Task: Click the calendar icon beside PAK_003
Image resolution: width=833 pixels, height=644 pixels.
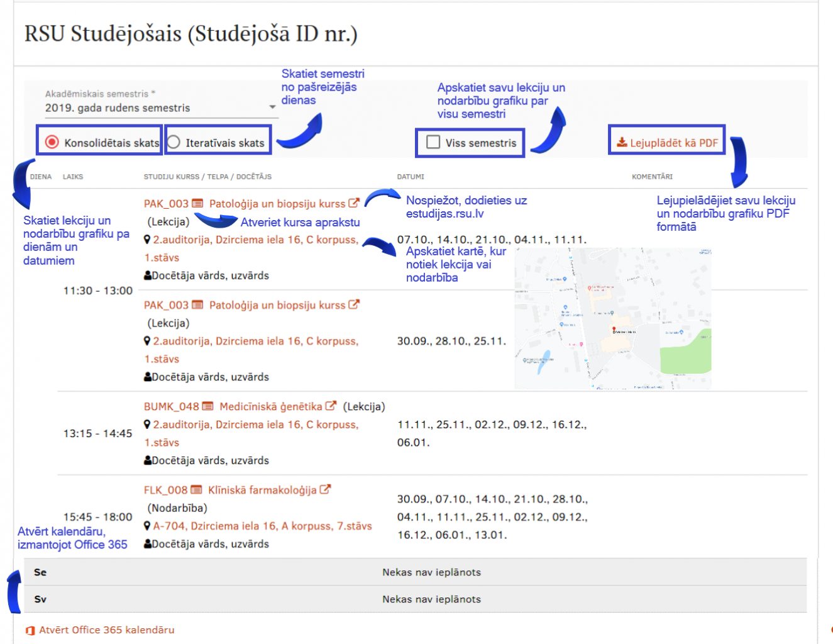Action: [x=197, y=203]
